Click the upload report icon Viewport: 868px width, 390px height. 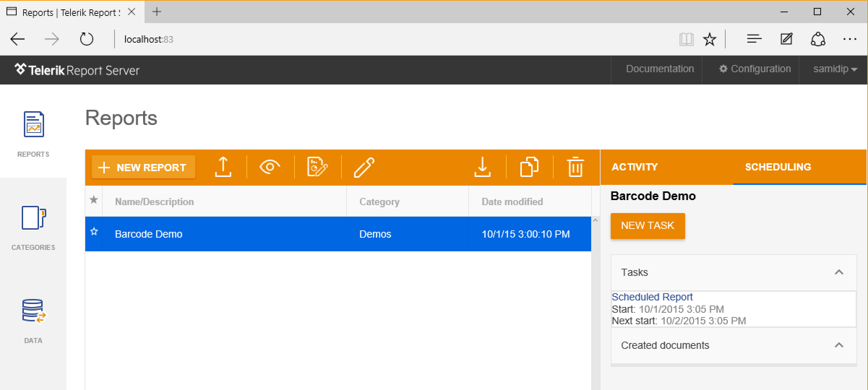pos(223,167)
